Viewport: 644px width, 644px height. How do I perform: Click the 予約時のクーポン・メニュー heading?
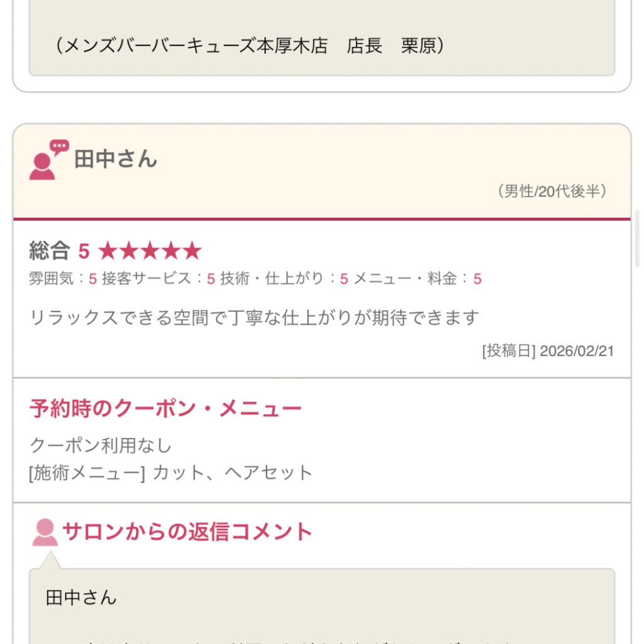click(x=165, y=409)
